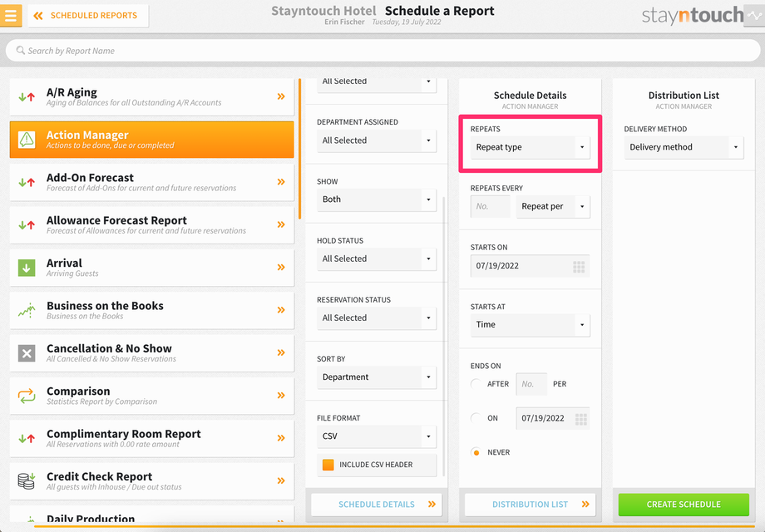Click the chevron on Arrival row
This screenshot has width=765, height=532.
(281, 267)
